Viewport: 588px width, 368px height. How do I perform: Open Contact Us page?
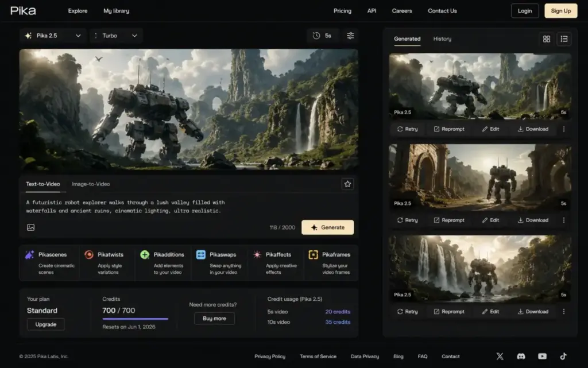click(x=442, y=11)
